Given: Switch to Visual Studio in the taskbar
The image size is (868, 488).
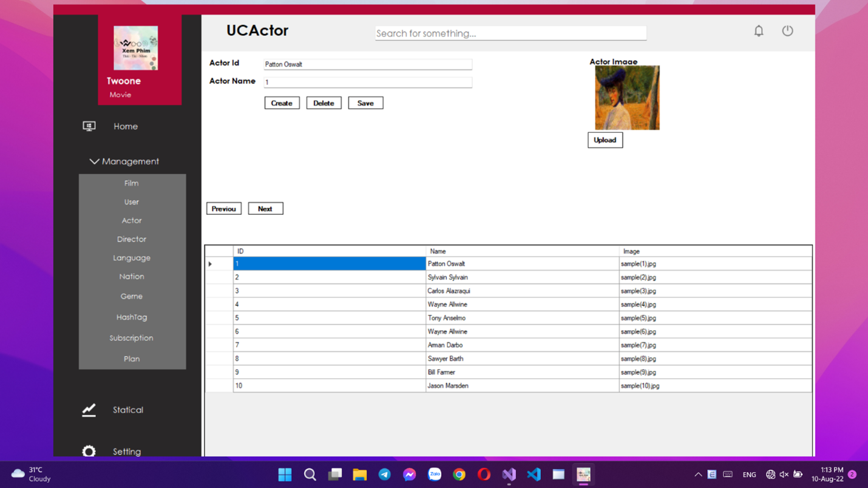Looking at the screenshot, I should click(x=509, y=475).
